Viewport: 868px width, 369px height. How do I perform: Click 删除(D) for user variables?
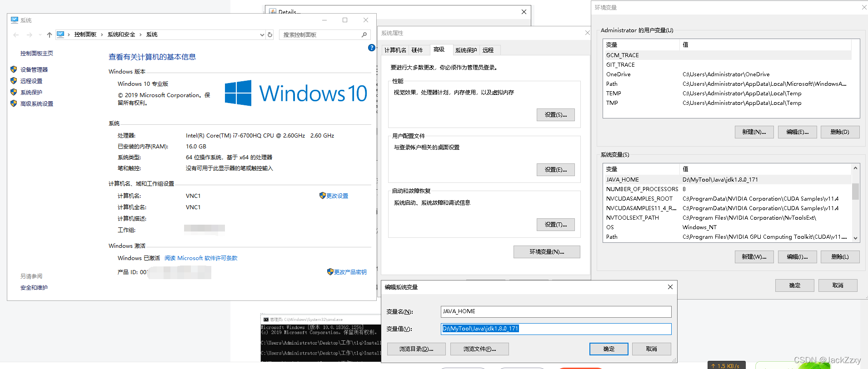(x=840, y=132)
